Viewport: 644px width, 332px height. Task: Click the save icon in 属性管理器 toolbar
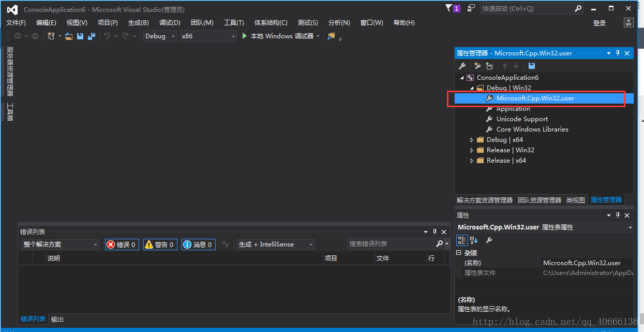click(x=532, y=66)
